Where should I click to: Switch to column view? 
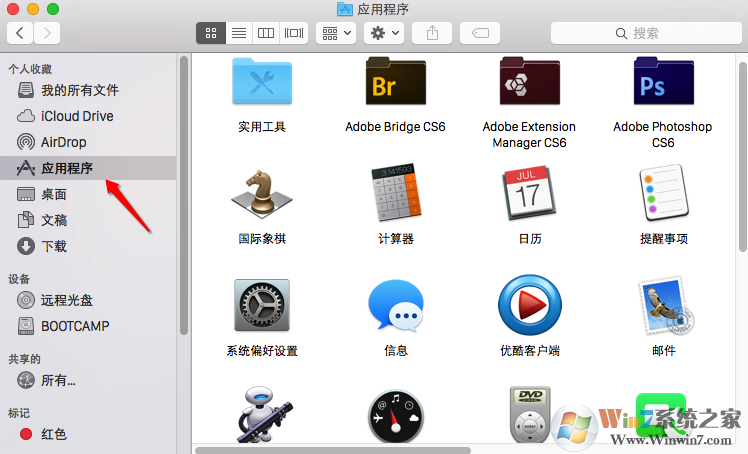pos(266,33)
